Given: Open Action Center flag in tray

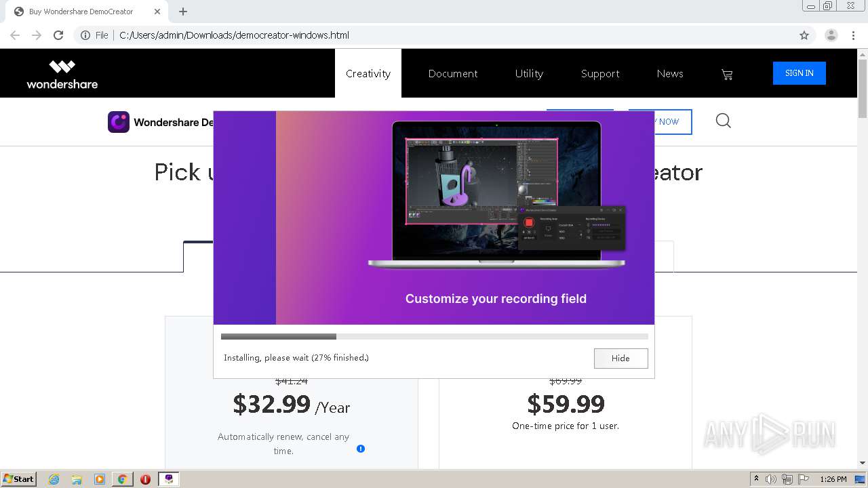Looking at the screenshot, I should (803, 479).
